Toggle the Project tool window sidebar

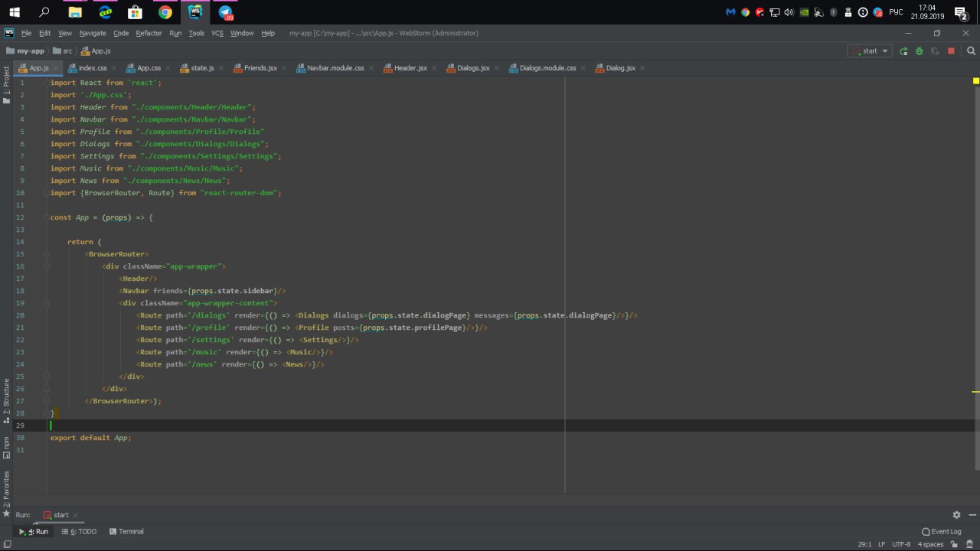pyautogui.click(x=6, y=81)
